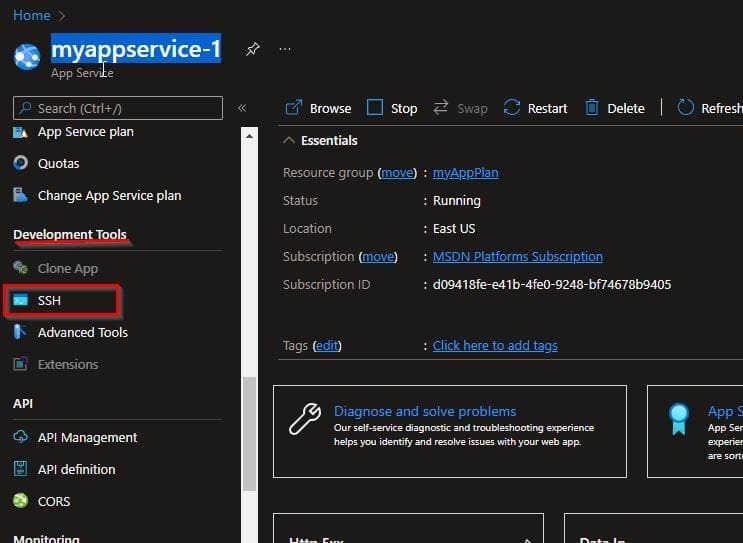Open the ellipsis more options menu
The width and height of the screenshot is (743, 543).
point(285,50)
